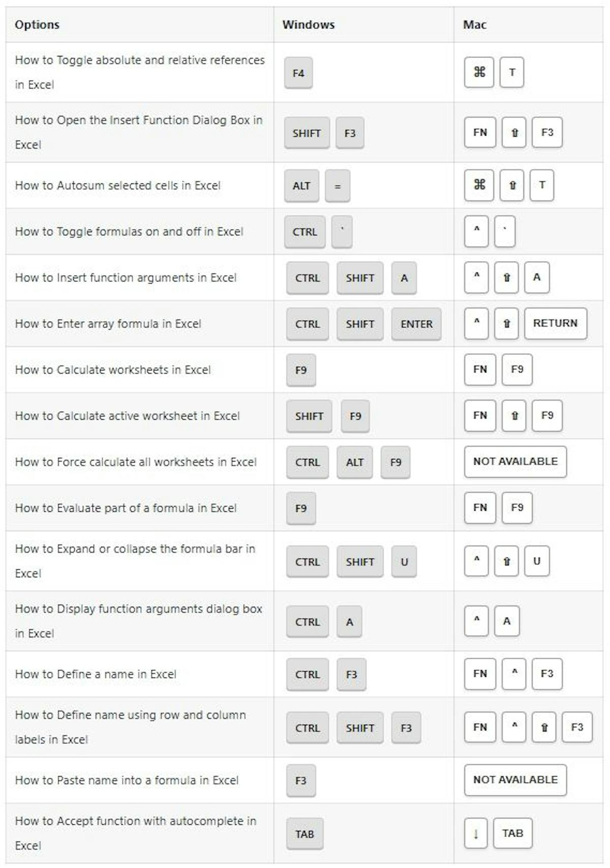Click the down arrow key beside Mac TAB
The image size is (610, 868).
(x=476, y=833)
